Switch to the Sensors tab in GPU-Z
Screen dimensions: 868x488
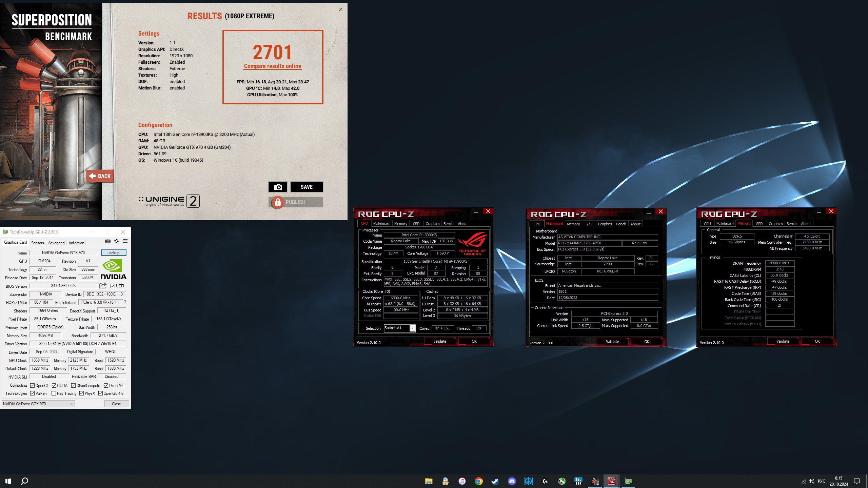click(37, 243)
